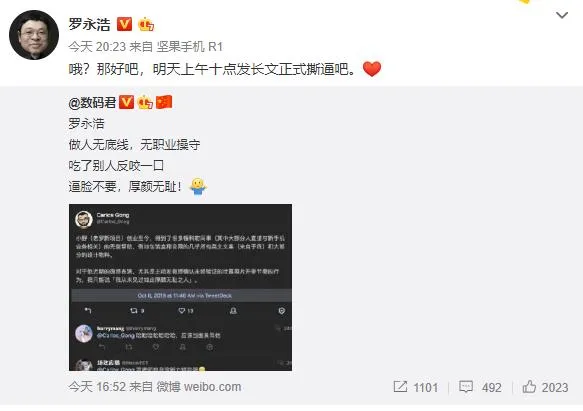Image resolution: width=583 pixels, height=411 pixels.
Task: Open the 微博 weibo.com source link
Action: point(199,387)
